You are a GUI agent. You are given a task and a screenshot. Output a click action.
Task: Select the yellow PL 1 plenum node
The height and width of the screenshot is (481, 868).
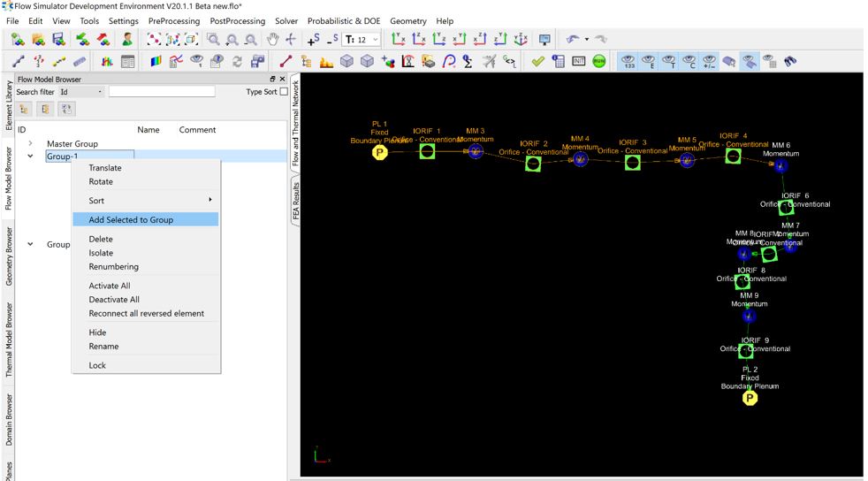[380, 152]
